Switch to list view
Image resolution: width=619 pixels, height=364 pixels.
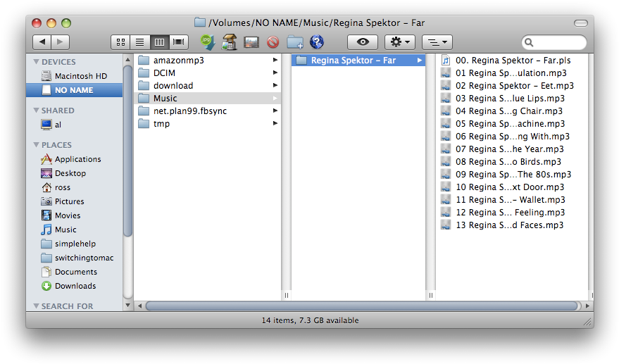(x=139, y=42)
